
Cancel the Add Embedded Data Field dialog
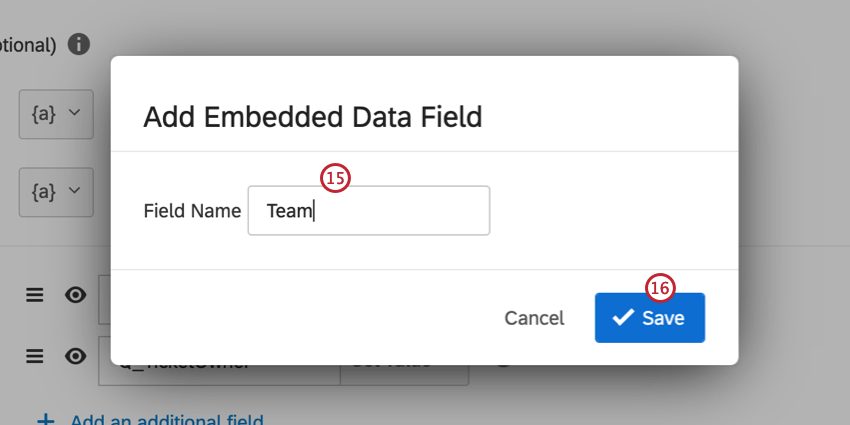click(534, 318)
